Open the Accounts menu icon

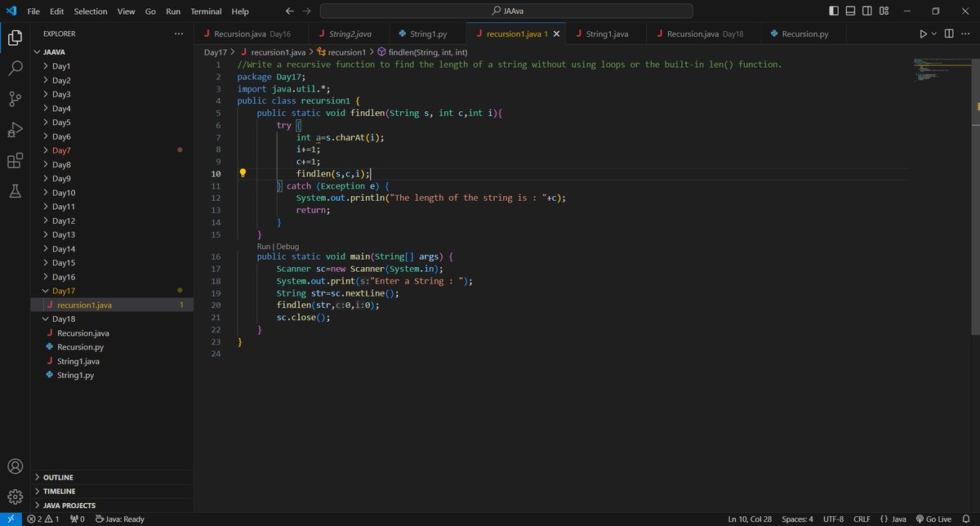[15, 467]
